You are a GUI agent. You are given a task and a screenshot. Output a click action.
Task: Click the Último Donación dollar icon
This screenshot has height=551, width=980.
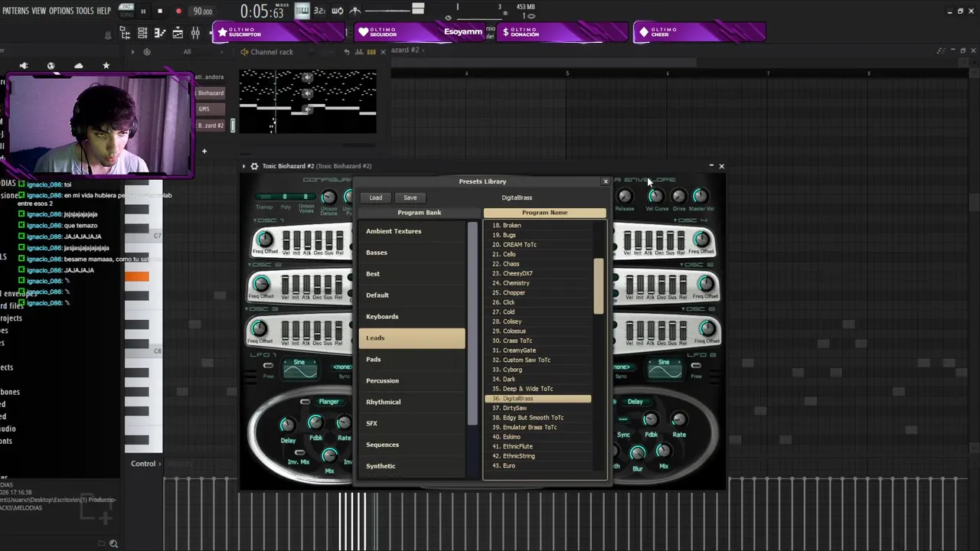coord(505,32)
